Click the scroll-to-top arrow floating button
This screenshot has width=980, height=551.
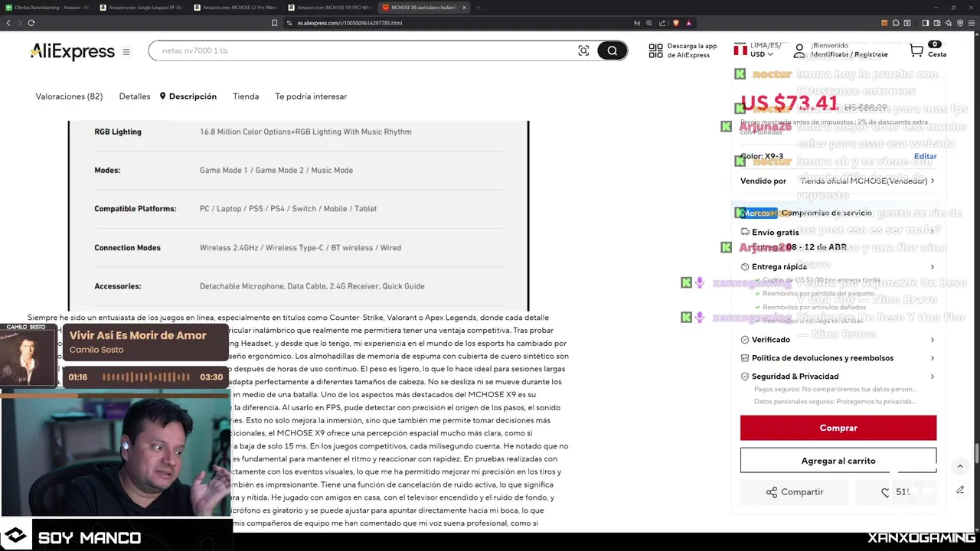960,466
